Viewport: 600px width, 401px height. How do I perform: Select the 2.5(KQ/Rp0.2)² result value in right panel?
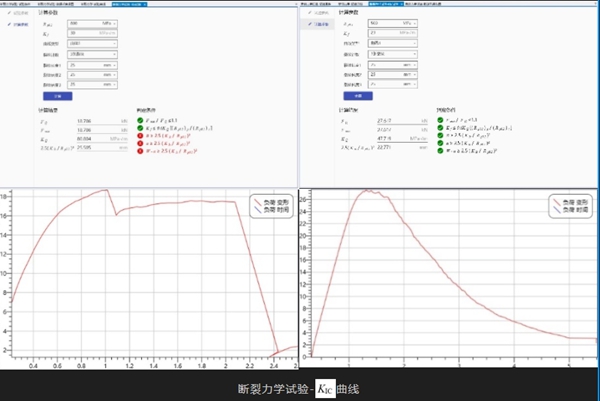pyautogui.click(x=384, y=147)
